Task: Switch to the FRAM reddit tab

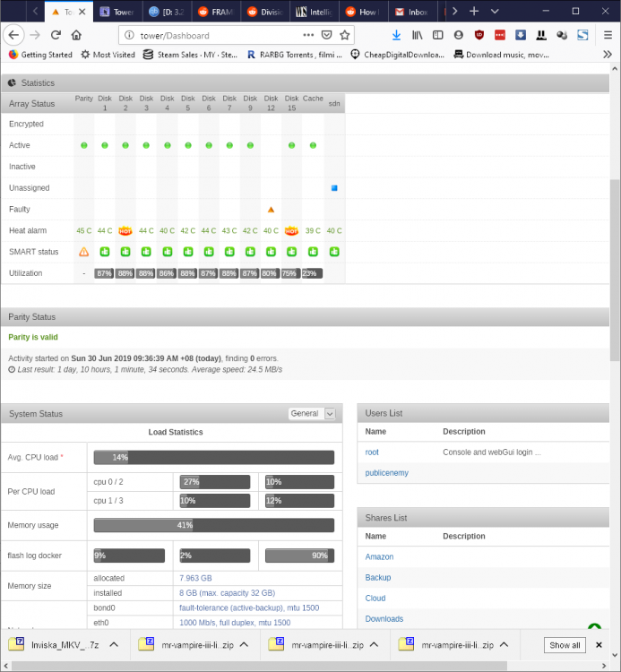Action: 216,12
